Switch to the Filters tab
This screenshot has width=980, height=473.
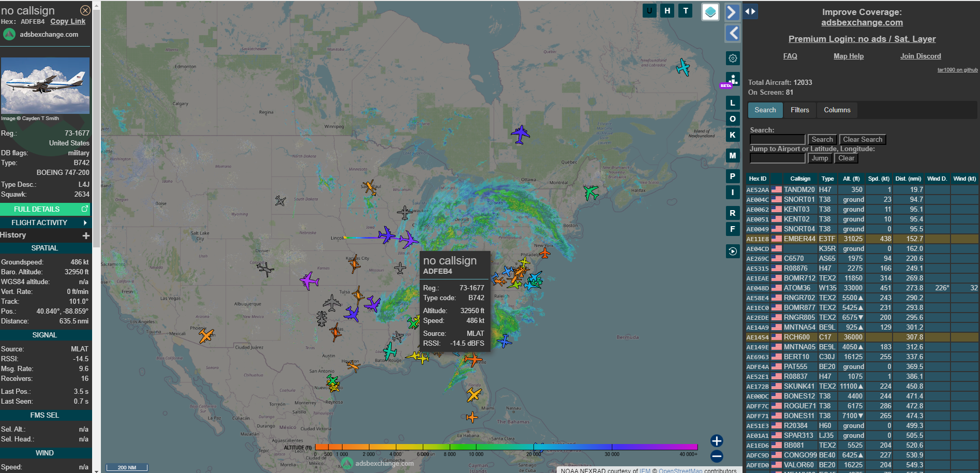(799, 110)
